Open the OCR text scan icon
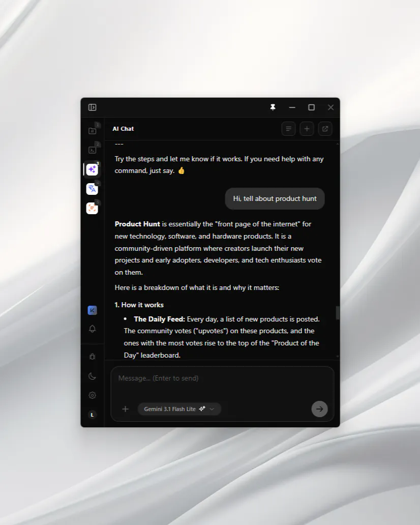The height and width of the screenshot is (525, 420). click(x=92, y=208)
